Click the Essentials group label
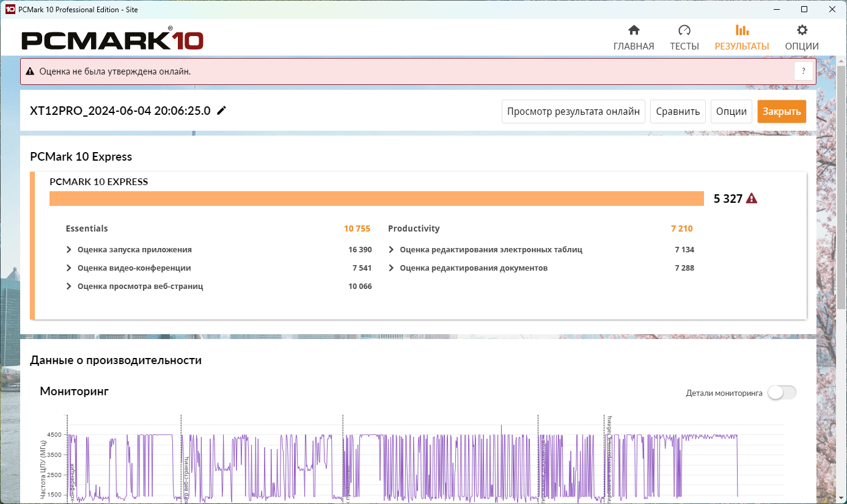Screen dimensions: 847x504 [87, 228]
